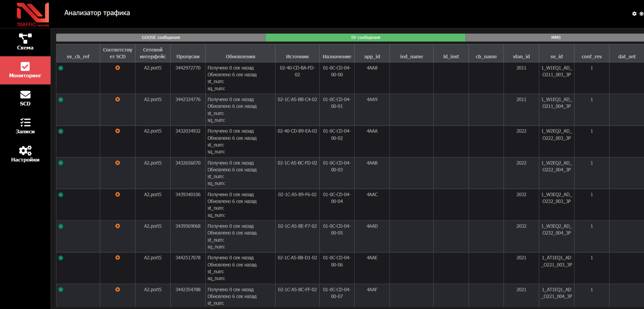Select the SV сообщения tab
The height and width of the screenshot is (309, 644).
pos(365,37)
